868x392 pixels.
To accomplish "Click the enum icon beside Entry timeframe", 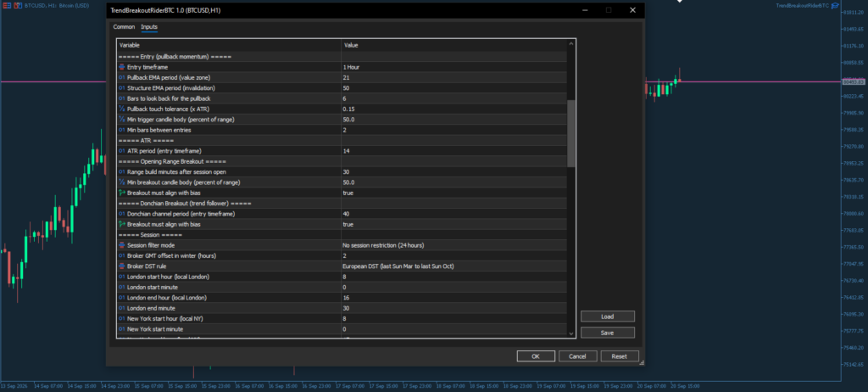I will 122,67.
